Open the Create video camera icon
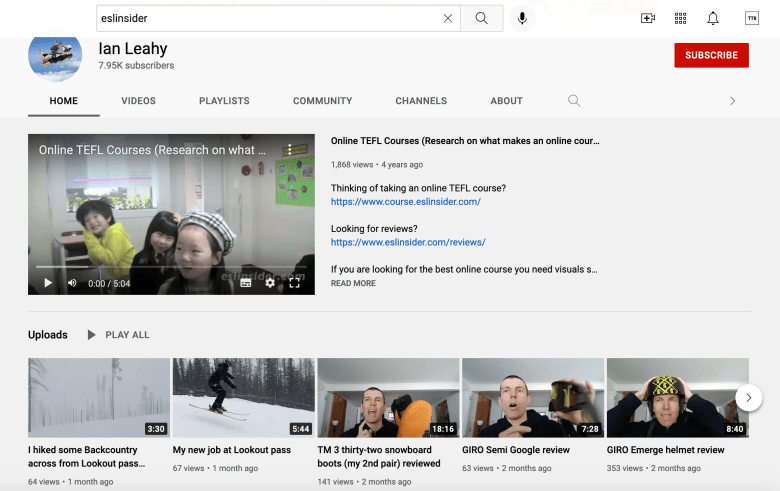This screenshot has height=491, width=780. click(648, 18)
